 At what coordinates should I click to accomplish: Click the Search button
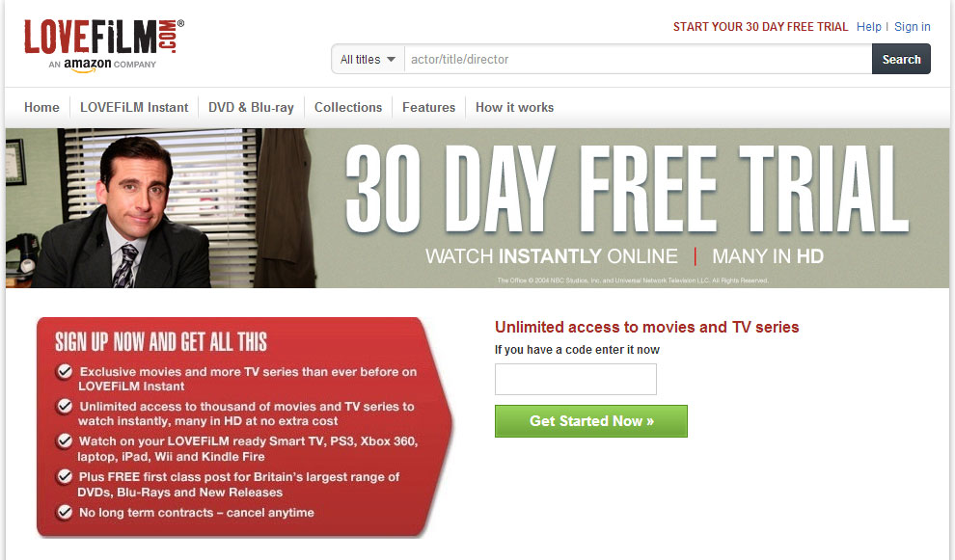click(x=901, y=59)
